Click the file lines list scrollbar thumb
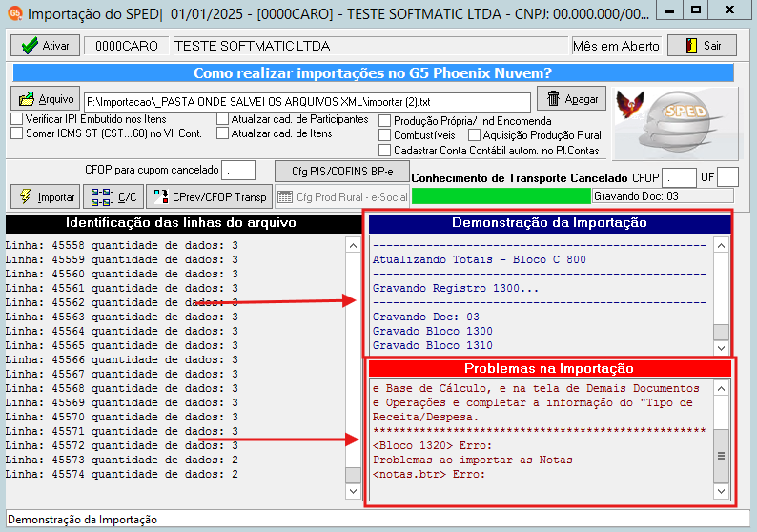 (354, 475)
